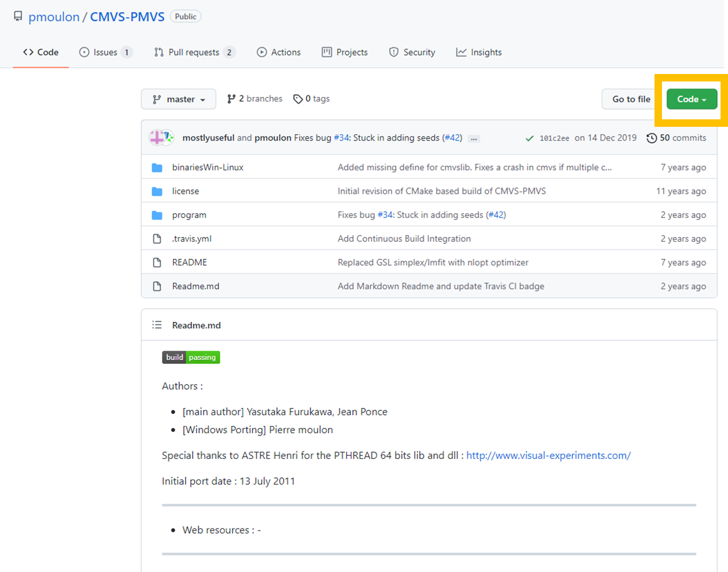The height and width of the screenshot is (572, 728).
Task: Click the file icon for README
Action: pos(157,262)
